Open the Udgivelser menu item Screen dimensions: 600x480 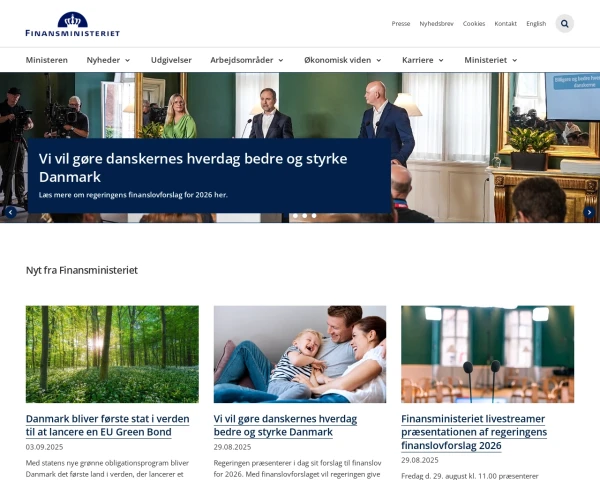(x=171, y=60)
